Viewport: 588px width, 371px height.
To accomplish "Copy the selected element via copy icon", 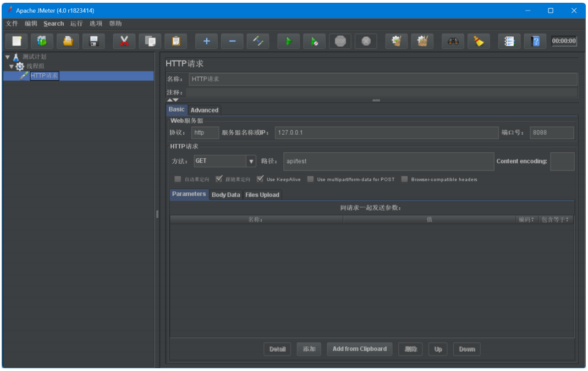I will tap(150, 41).
